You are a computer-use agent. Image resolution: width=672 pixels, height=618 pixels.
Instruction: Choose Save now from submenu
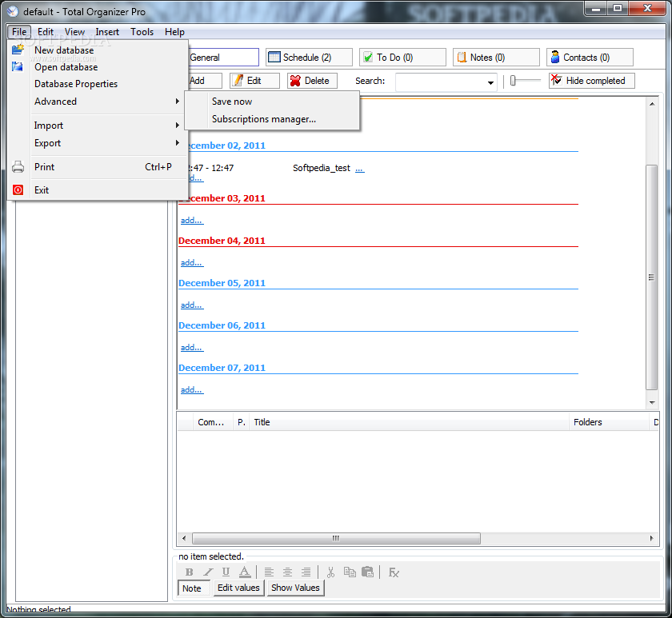273,102
